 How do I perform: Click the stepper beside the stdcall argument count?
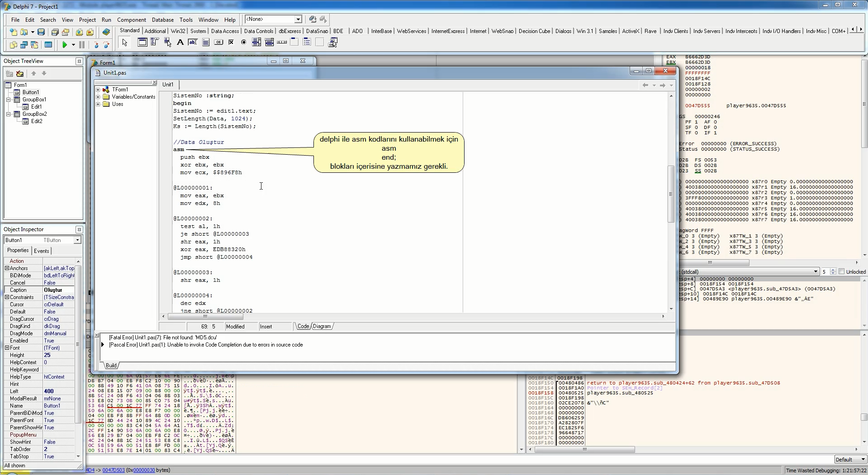click(833, 271)
